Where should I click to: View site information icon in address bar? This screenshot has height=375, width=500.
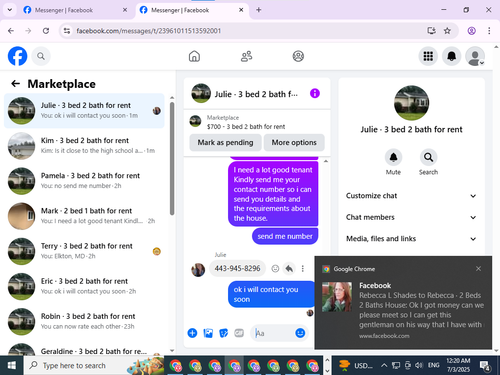(67, 31)
